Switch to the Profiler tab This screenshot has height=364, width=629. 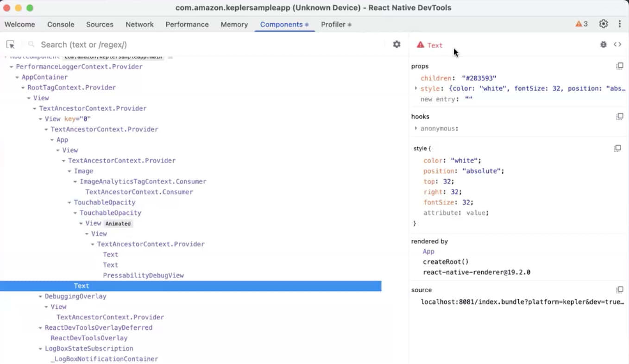tap(336, 25)
